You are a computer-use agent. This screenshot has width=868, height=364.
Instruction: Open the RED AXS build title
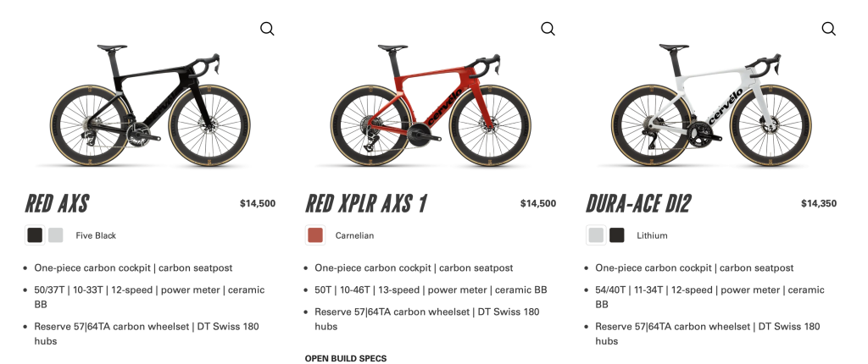coord(57,204)
